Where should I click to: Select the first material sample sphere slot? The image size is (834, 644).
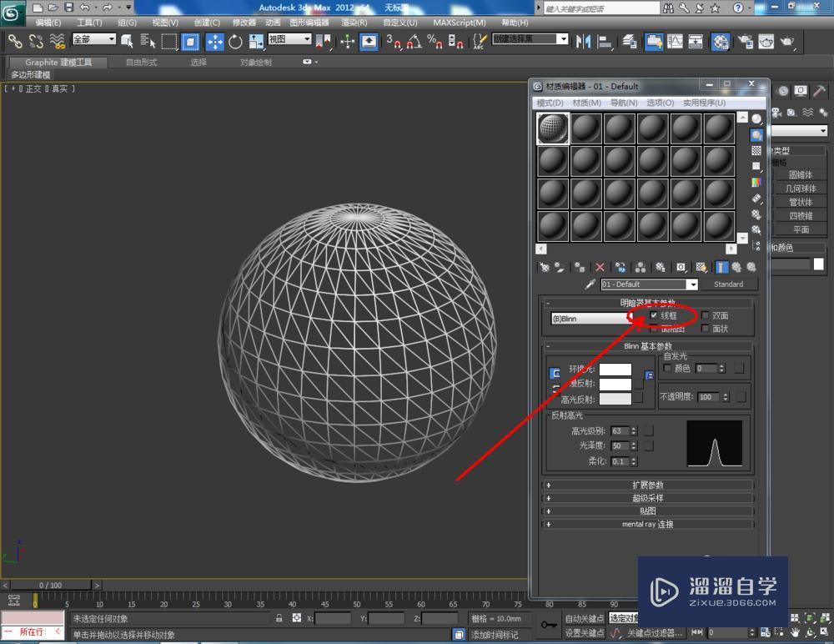pyautogui.click(x=552, y=127)
